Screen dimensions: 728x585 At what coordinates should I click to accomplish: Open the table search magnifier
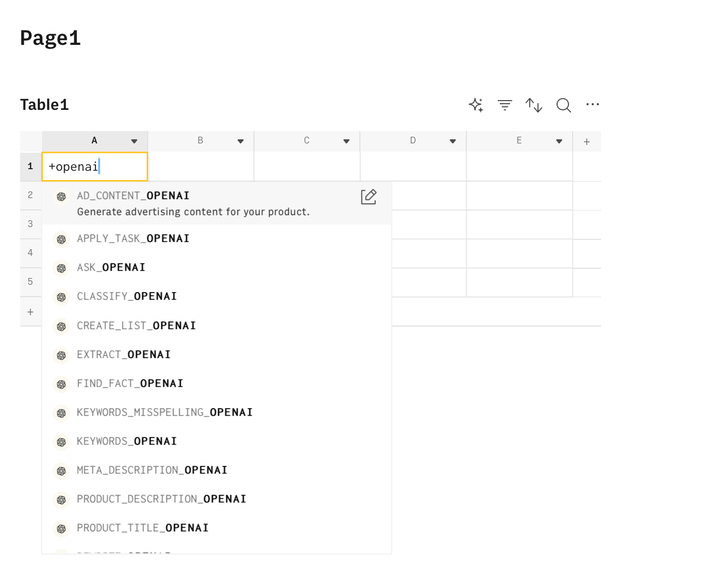click(x=564, y=105)
